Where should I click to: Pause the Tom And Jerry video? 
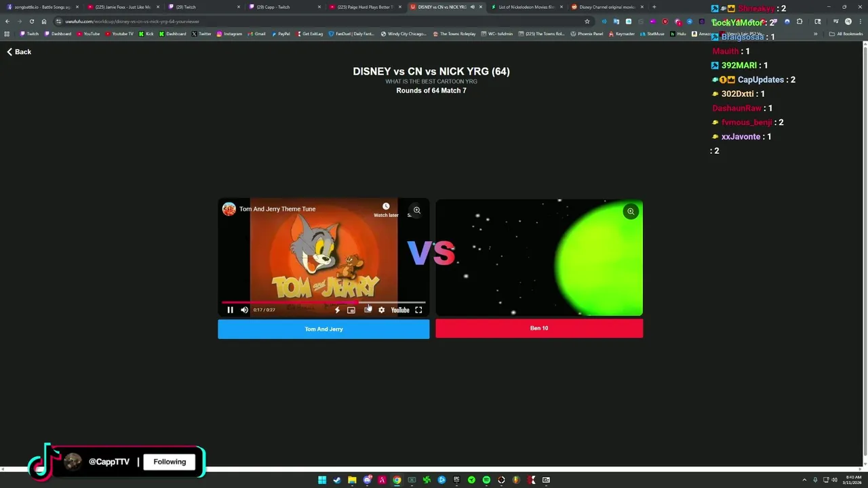[230, 310]
